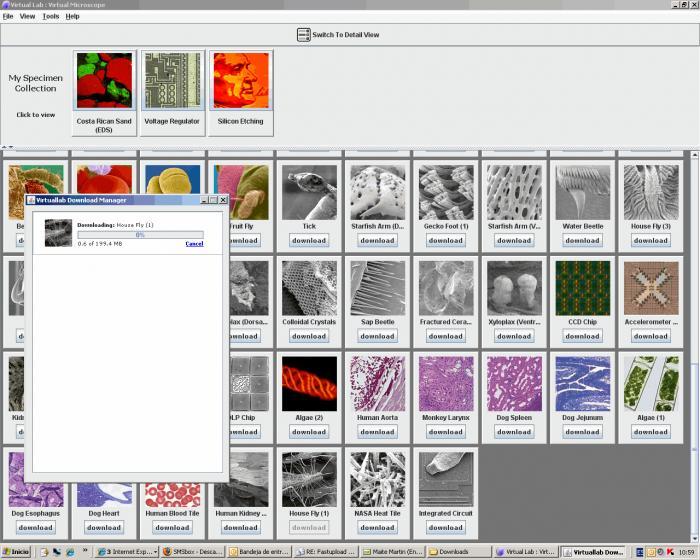Select the NASA Heat Tile specimen image
The image size is (700, 560).
(378, 480)
